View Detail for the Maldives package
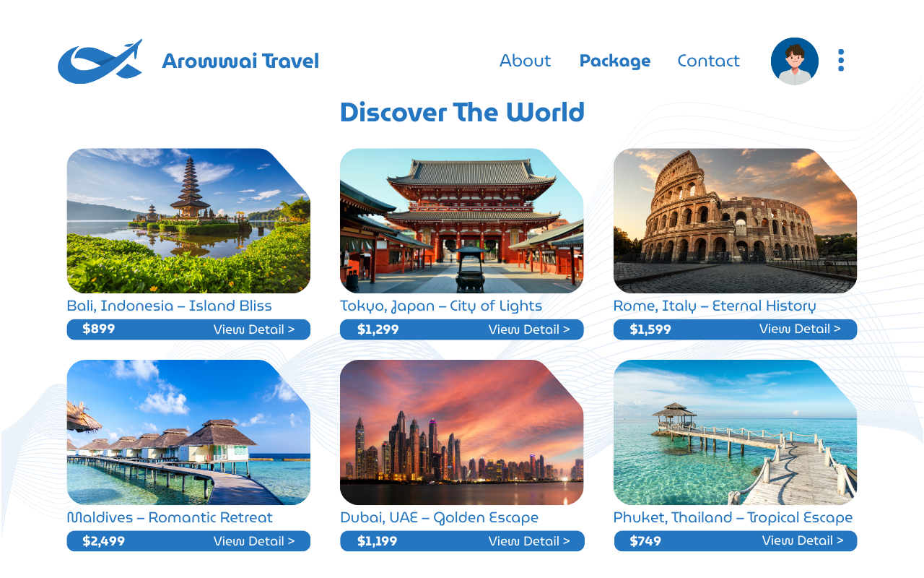 254,541
